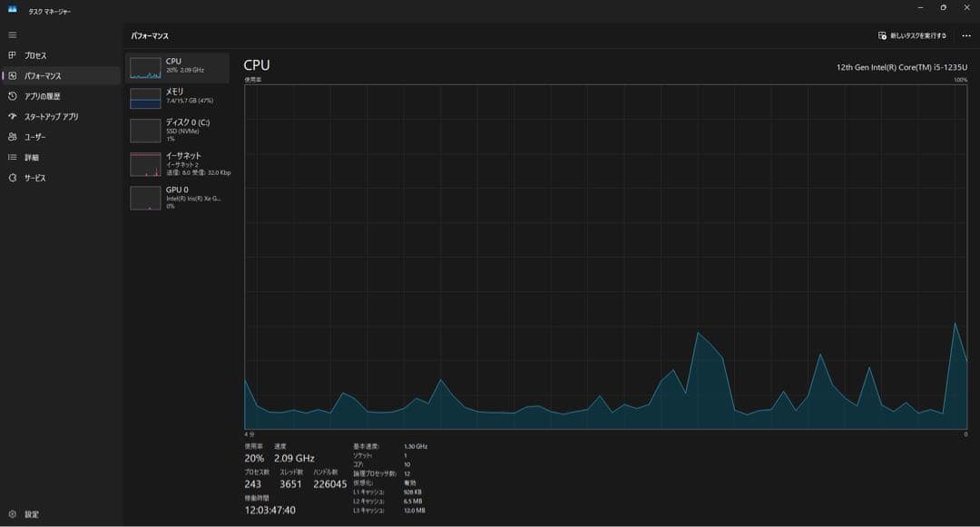
Task: Select the CPU performance graph thumbnail
Action: [x=145, y=69]
